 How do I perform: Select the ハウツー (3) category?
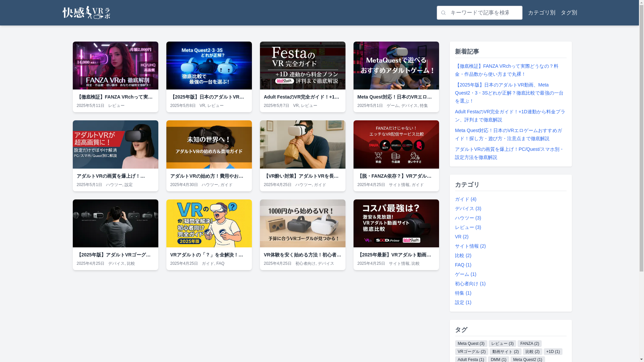click(468, 218)
